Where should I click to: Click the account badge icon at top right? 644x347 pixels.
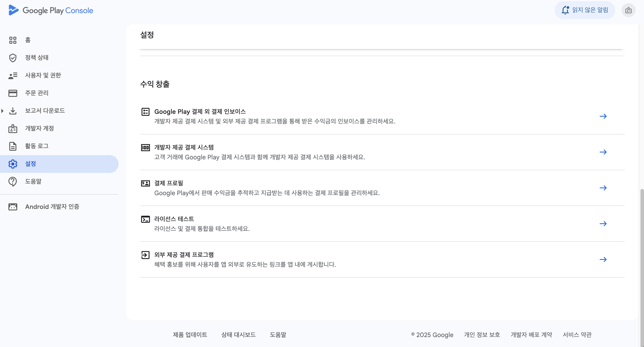point(628,10)
